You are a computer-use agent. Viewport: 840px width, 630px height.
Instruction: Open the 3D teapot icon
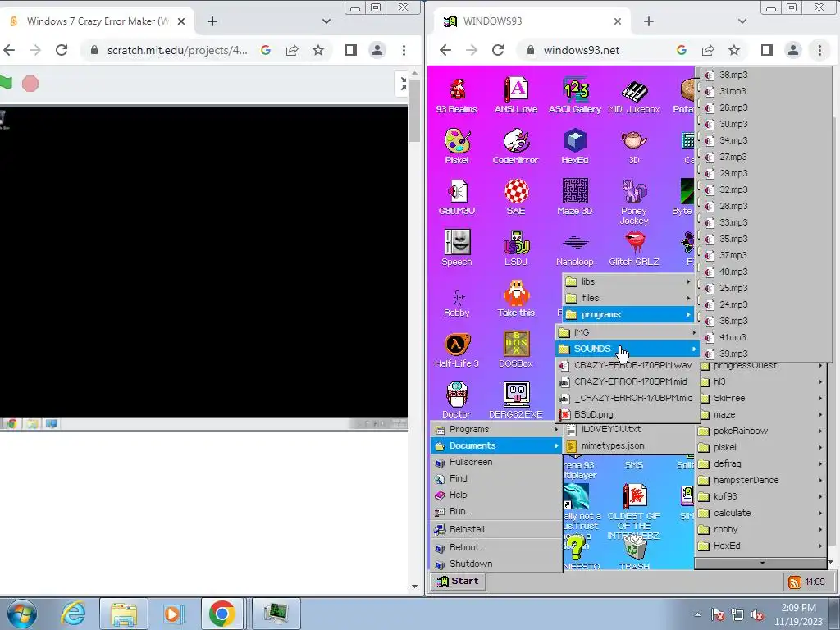coord(634,146)
